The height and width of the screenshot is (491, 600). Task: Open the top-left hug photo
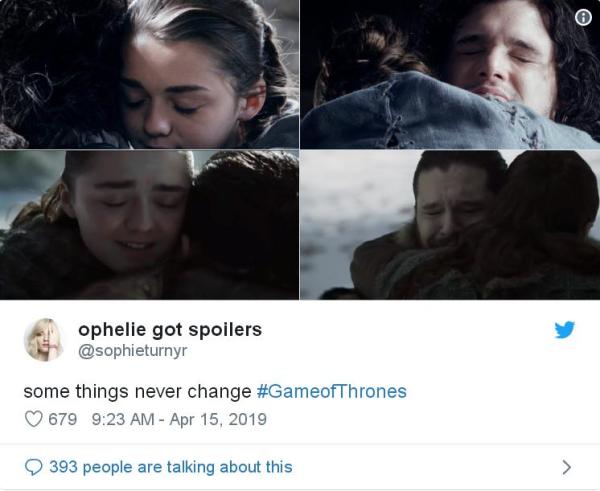[149, 74]
